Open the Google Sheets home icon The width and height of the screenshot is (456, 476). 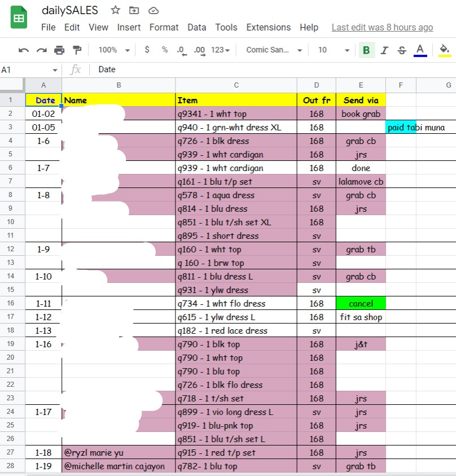[19, 18]
